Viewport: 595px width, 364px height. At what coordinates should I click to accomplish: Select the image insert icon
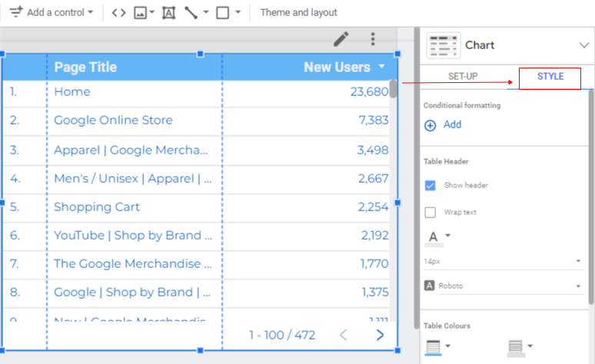tap(140, 13)
